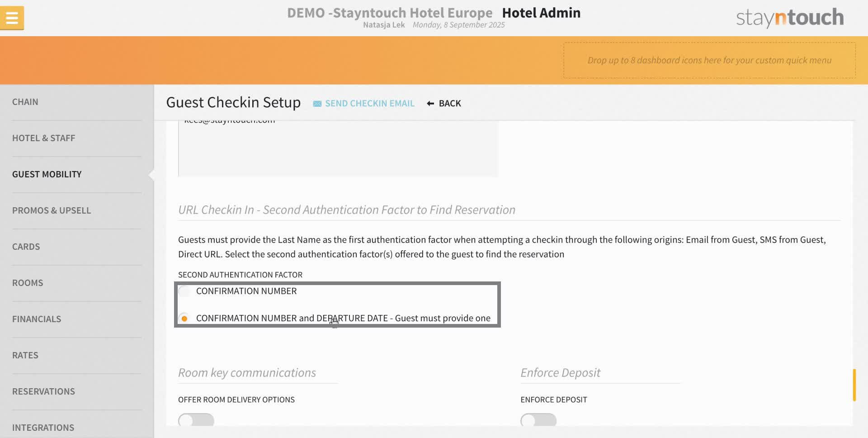Screen dimensions: 868x438
Task: Click the envelope icon beside Send Checkin Email
Action: 317,103
